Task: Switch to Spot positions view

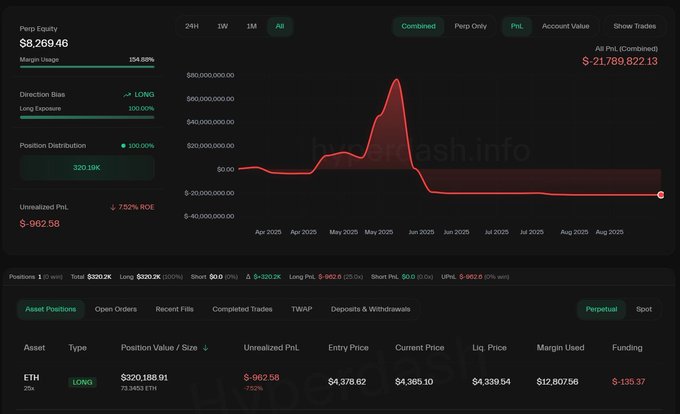Action: click(x=644, y=309)
